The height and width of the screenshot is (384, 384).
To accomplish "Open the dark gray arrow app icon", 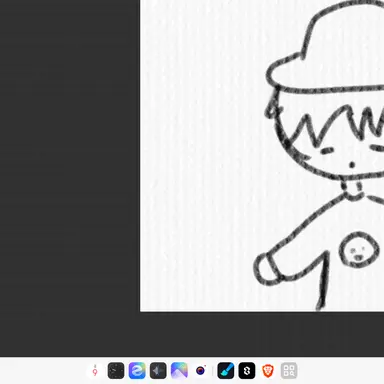I will click(158, 371).
